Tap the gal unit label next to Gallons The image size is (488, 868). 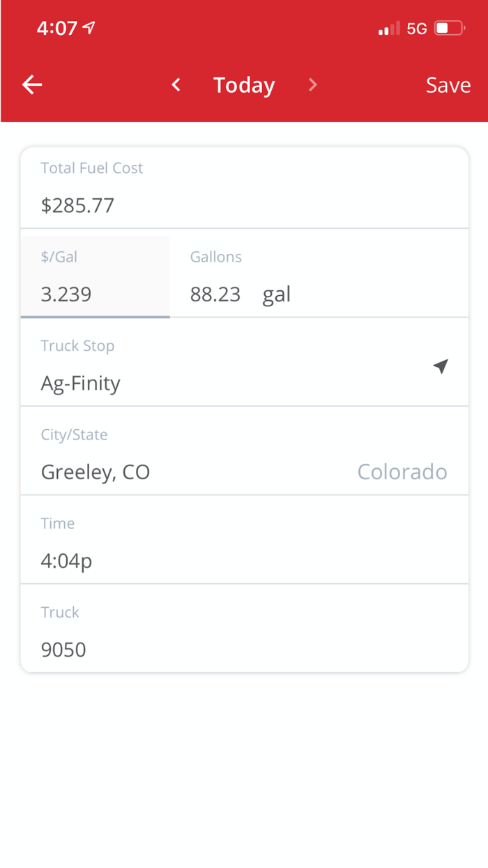coord(276,294)
